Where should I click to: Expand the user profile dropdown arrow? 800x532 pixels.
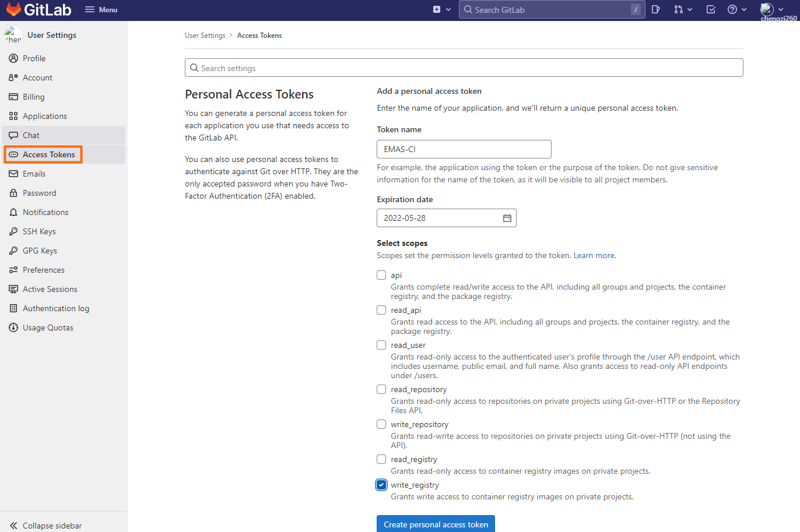781,9
